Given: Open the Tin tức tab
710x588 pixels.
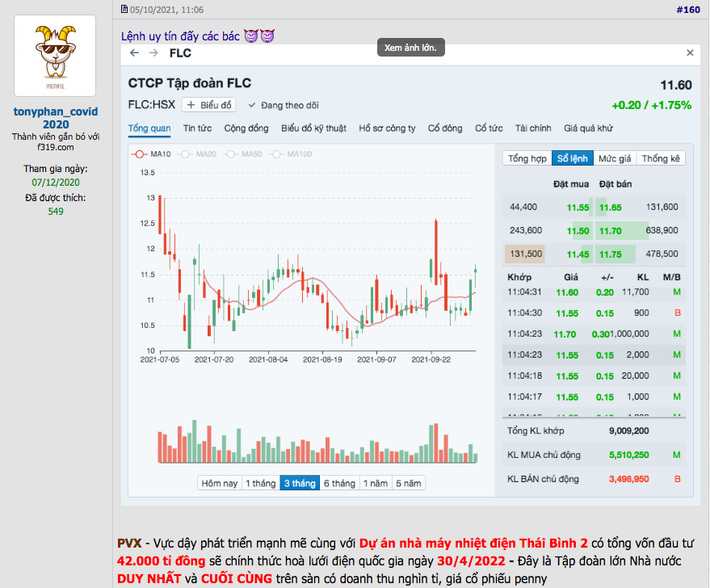Looking at the screenshot, I should 197,128.
